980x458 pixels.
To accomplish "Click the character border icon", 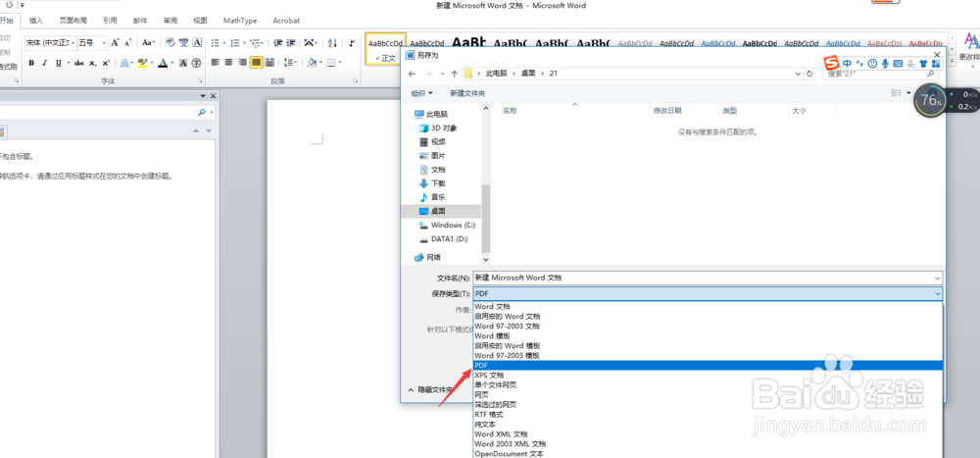I will [197, 42].
